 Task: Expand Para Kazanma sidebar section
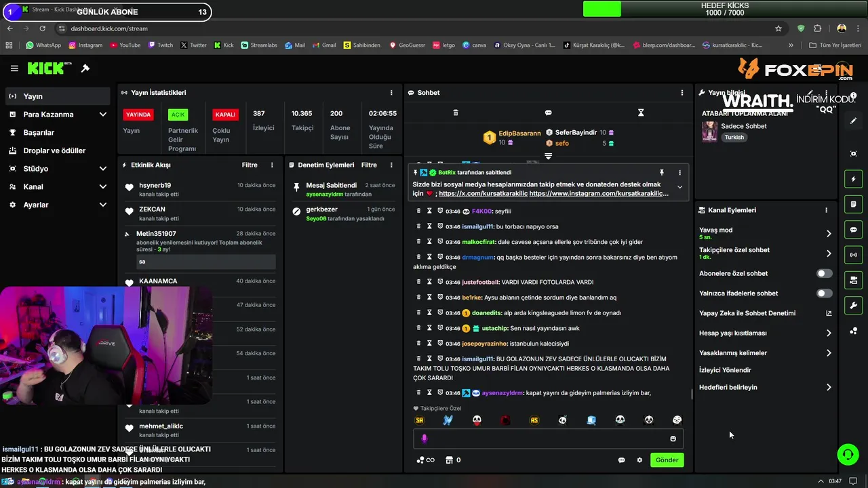pos(103,115)
